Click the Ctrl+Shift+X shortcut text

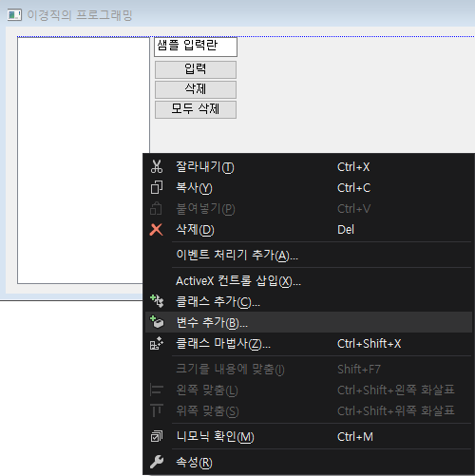pyautogui.click(x=369, y=343)
